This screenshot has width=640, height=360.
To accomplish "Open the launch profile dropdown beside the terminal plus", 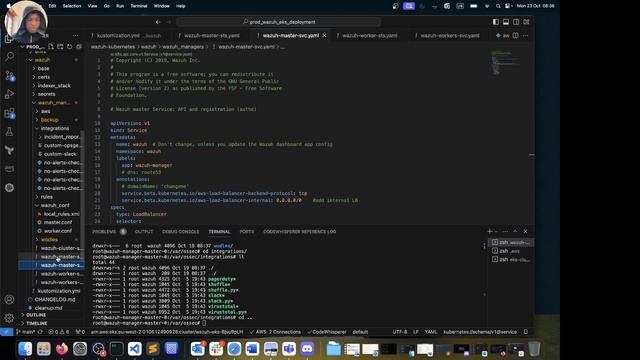I will click(496, 231).
